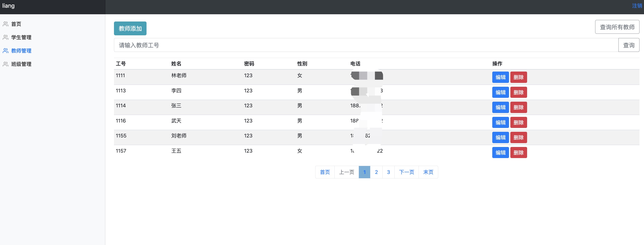Click the 教师添加 button
The image size is (644, 245).
130,29
